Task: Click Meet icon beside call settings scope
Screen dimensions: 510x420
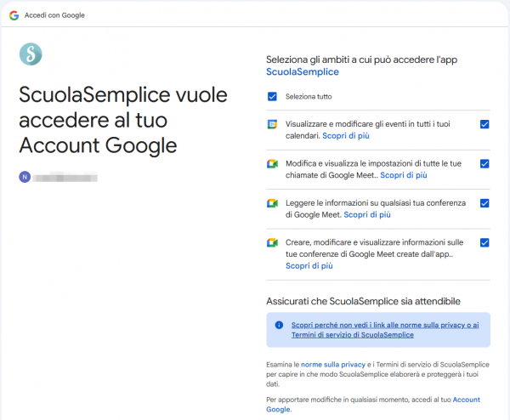Action: [x=272, y=164]
